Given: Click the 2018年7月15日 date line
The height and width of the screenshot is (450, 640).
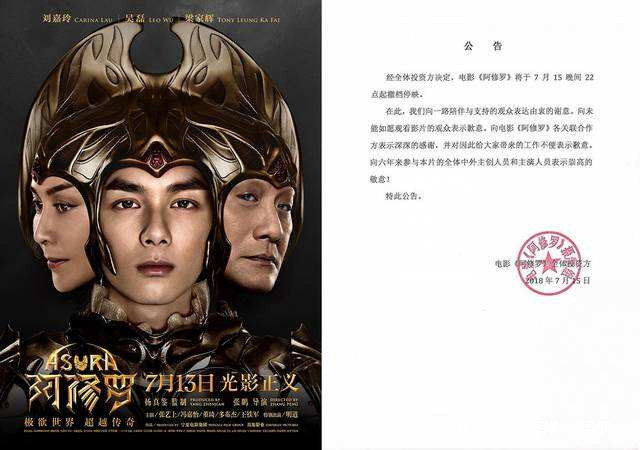Looking at the screenshot, I should [x=558, y=281].
